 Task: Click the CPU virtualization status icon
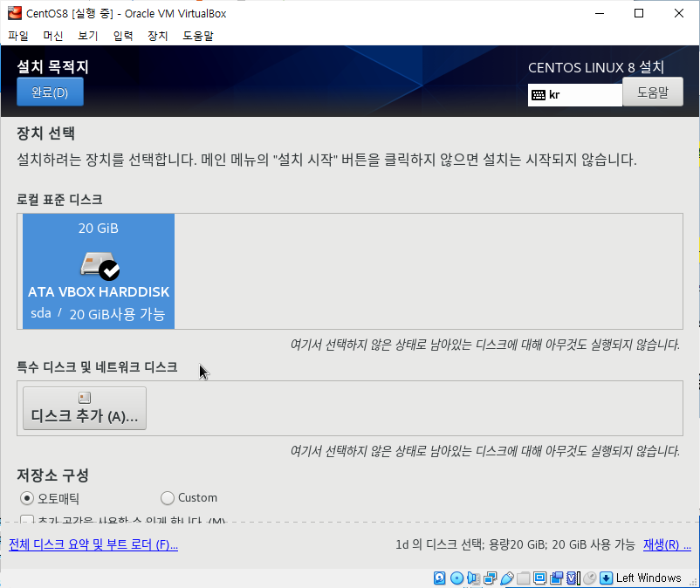pyautogui.click(x=573, y=578)
